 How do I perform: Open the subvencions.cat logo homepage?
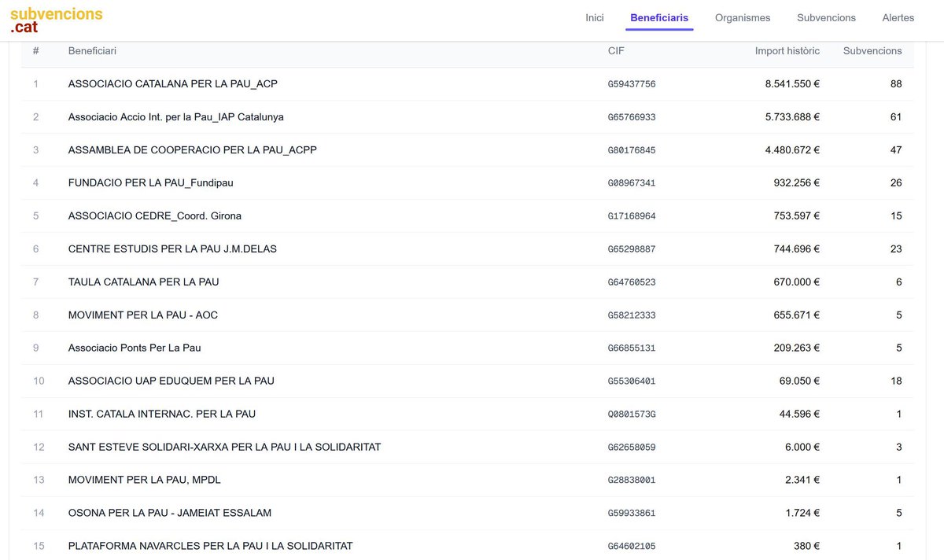coord(56,20)
